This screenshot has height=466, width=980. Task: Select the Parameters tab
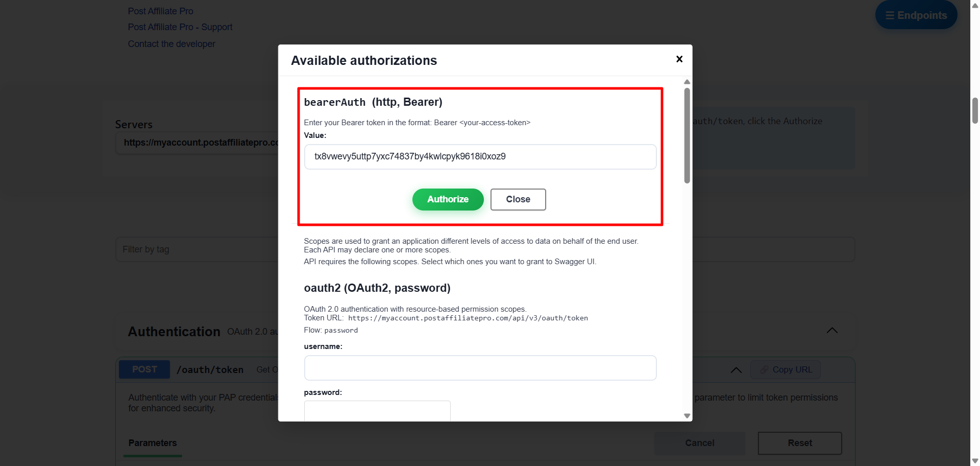coord(153,443)
